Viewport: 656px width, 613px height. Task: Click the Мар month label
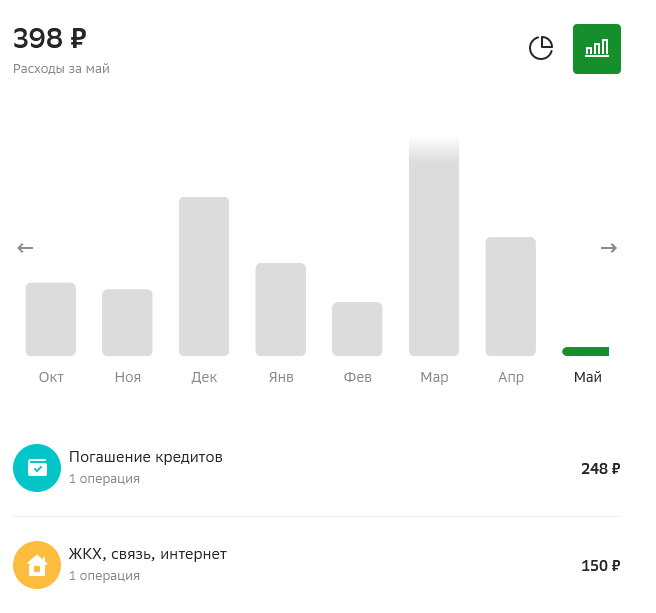pyautogui.click(x=434, y=377)
